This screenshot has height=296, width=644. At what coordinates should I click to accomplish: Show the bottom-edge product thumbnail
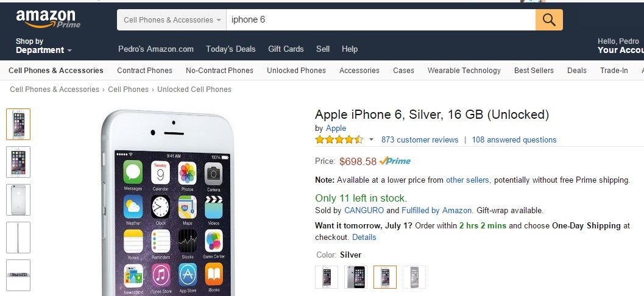pyautogui.click(x=18, y=275)
